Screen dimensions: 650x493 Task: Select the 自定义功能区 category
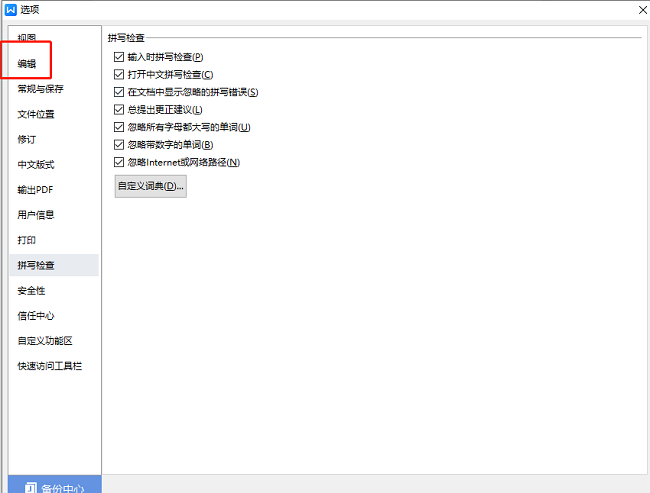click(x=45, y=341)
